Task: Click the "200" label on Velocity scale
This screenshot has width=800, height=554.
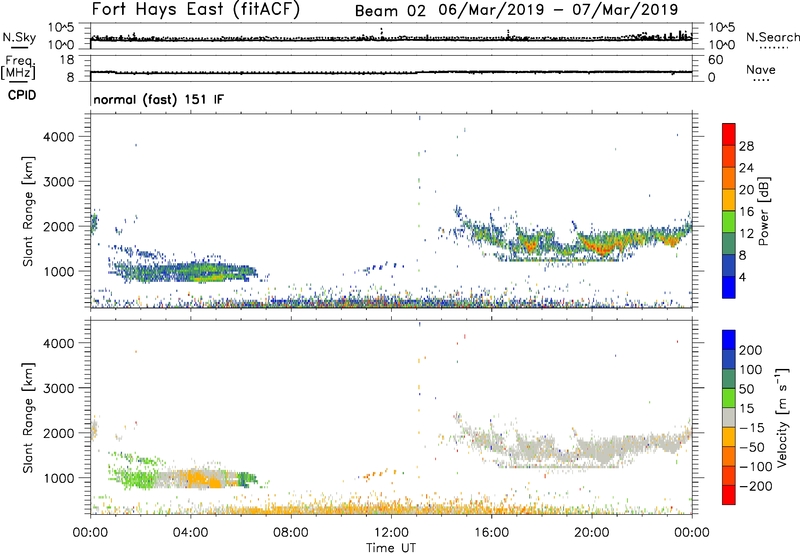Action: click(x=751, y=350)
